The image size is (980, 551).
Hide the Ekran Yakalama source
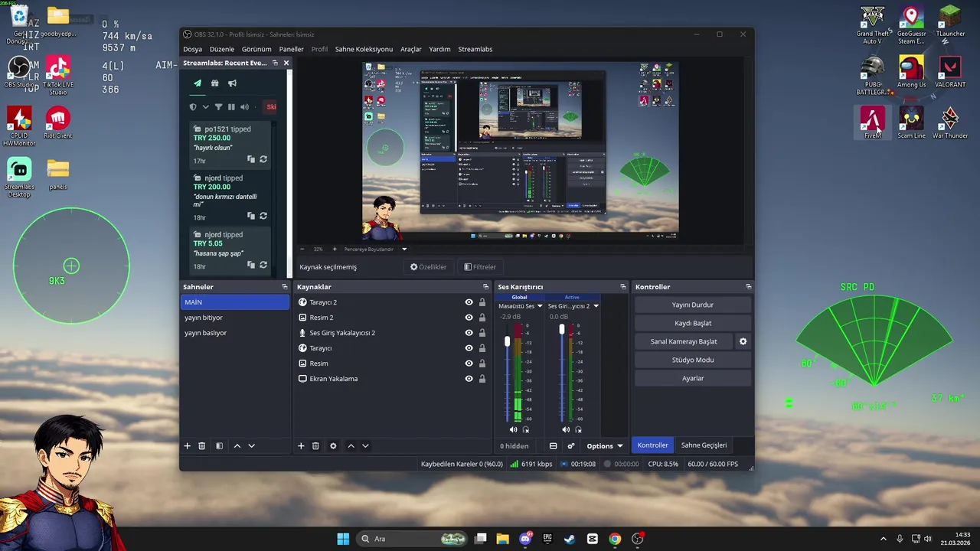[469, 379]
